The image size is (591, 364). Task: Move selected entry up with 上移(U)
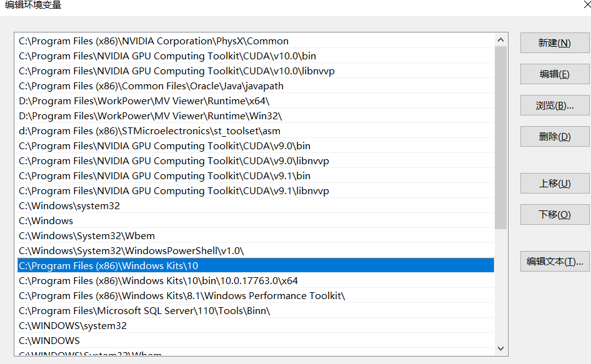(554, 183)
